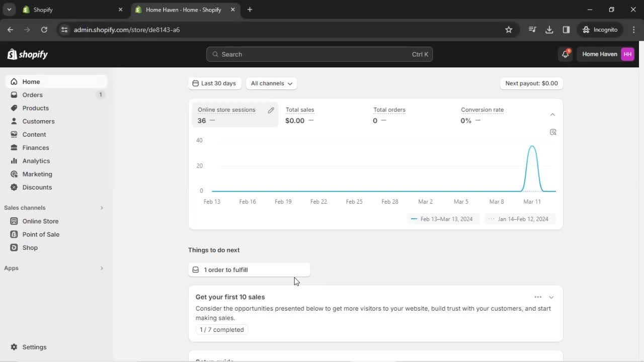Image resolution: width=644 pixels, height=362 pixels.
Task: Click the Home icon in sidebar
Action: tap(14, 81)
